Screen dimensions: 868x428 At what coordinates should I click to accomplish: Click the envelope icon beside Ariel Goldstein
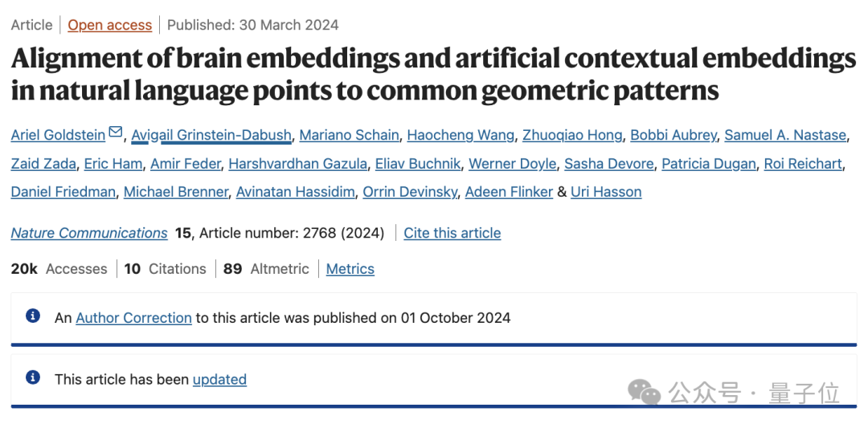point(116,132)
